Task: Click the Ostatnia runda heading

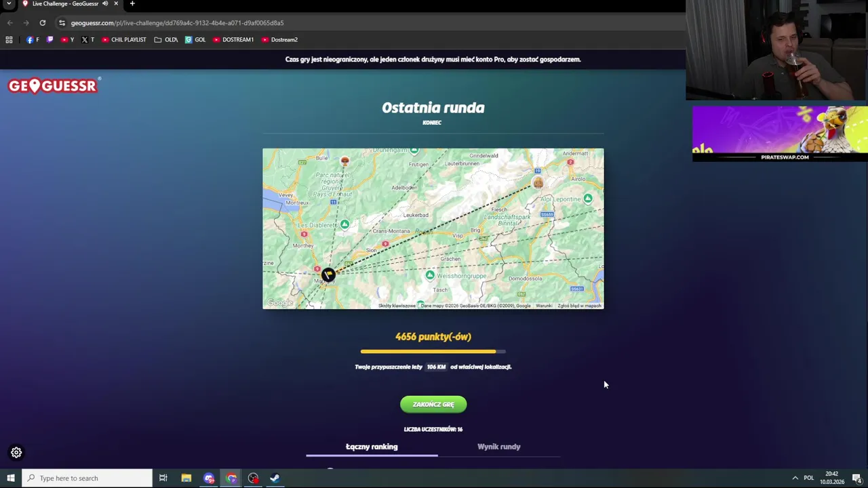Action: tap(433, 108)
